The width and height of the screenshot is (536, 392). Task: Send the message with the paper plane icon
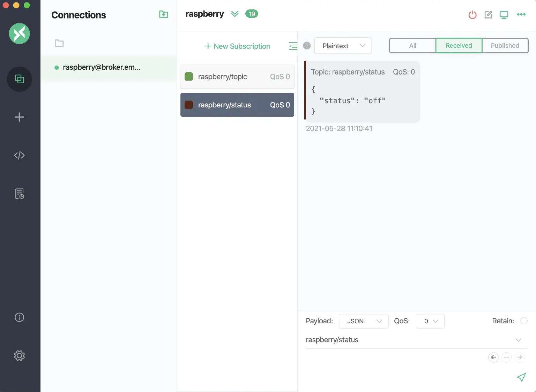click(521, 377)
